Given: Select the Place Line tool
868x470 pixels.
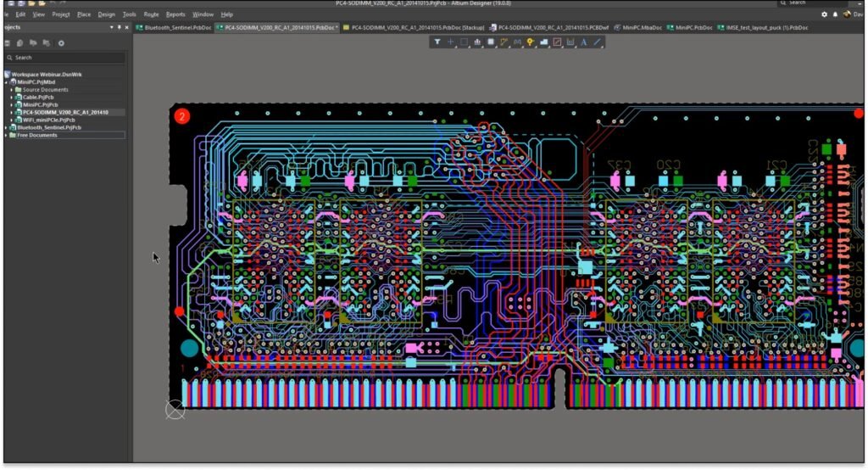Looking at the screenshot, I should pyautogui.click(x=597, y=42).
